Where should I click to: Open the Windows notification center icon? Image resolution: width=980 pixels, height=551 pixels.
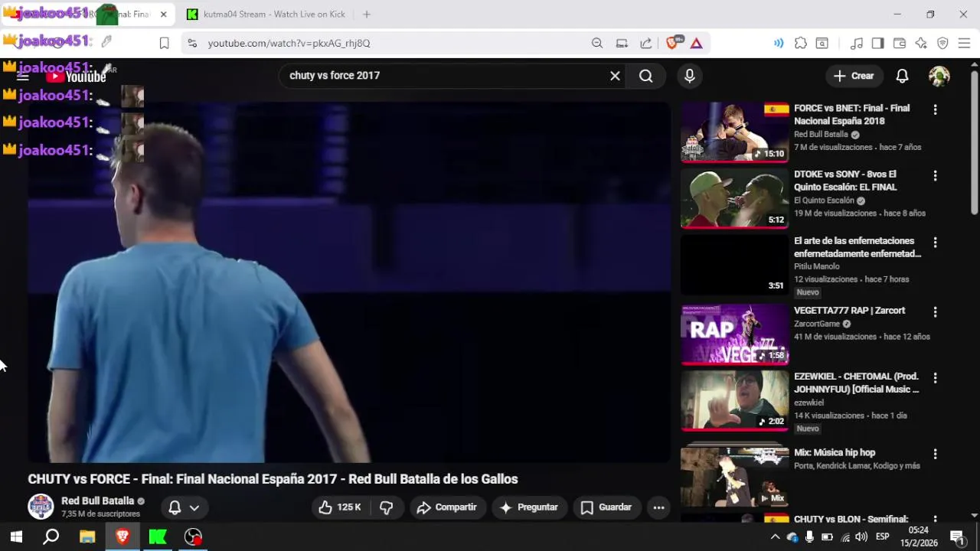pyautogui.click(x=957, y=537)
